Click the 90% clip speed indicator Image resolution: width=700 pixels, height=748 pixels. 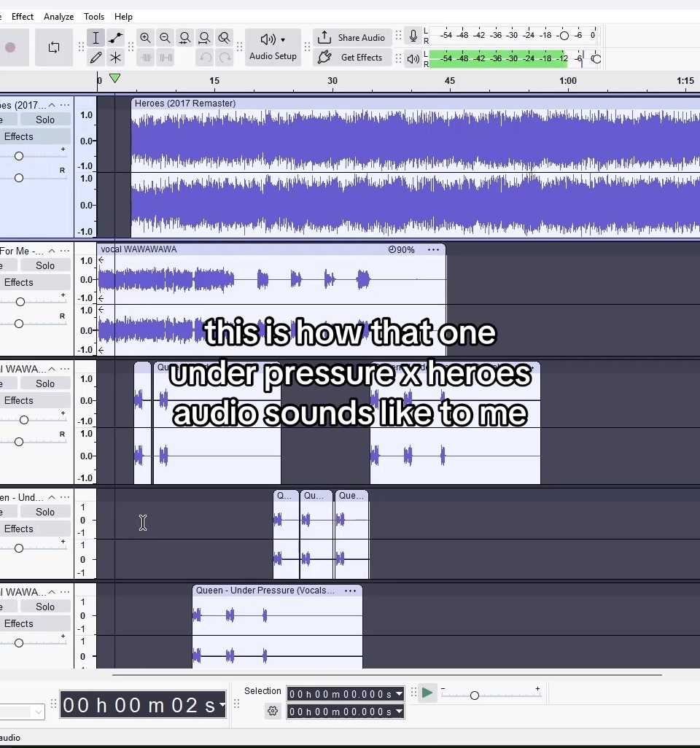coord(401,249)
